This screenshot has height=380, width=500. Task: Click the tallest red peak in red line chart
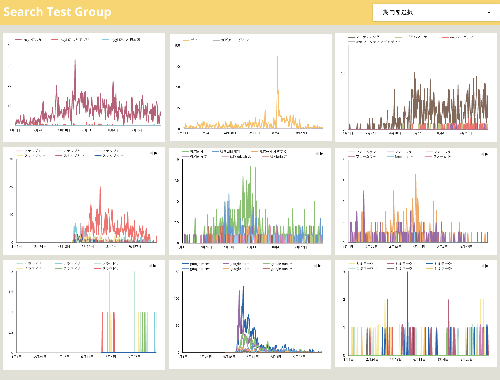(100, 188)
